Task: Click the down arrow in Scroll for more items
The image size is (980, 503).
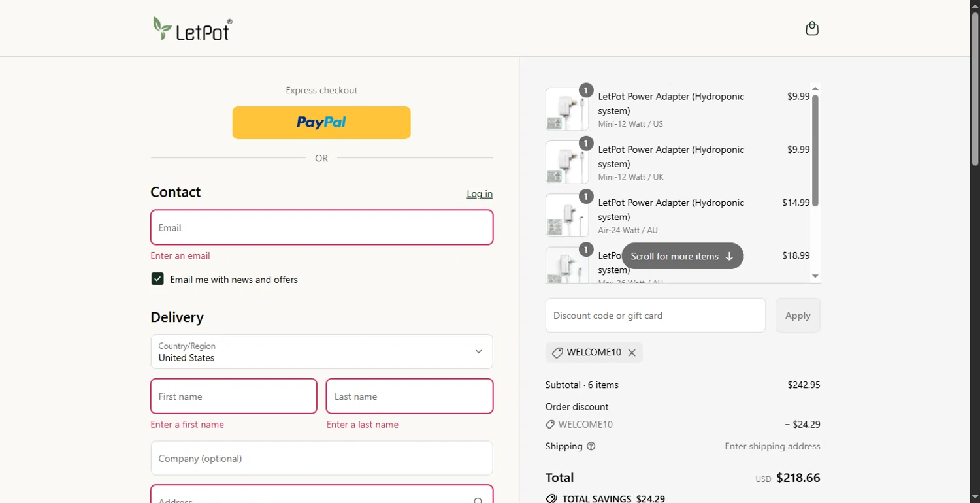Action: pyautogui.click(x=730, y=256)
